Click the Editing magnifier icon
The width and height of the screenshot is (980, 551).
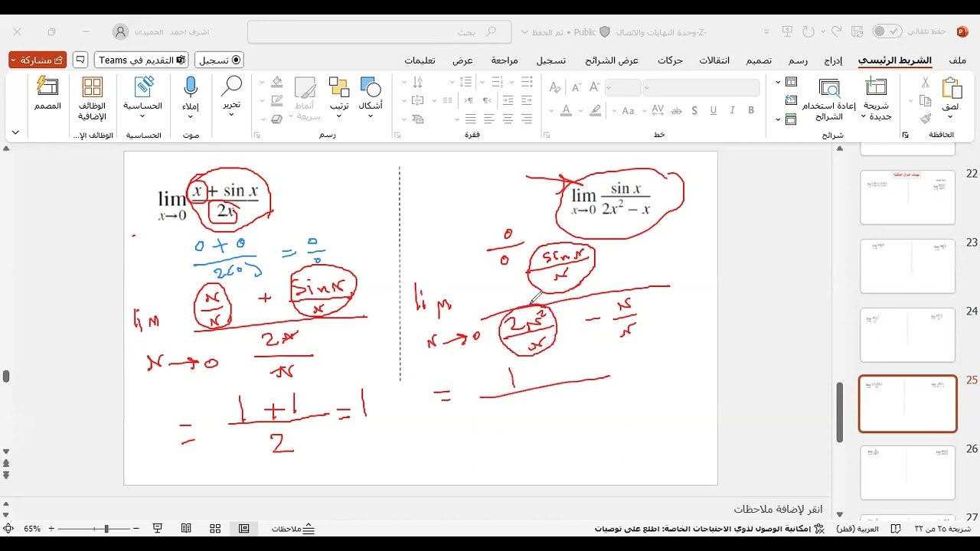(x=231, y=86)
